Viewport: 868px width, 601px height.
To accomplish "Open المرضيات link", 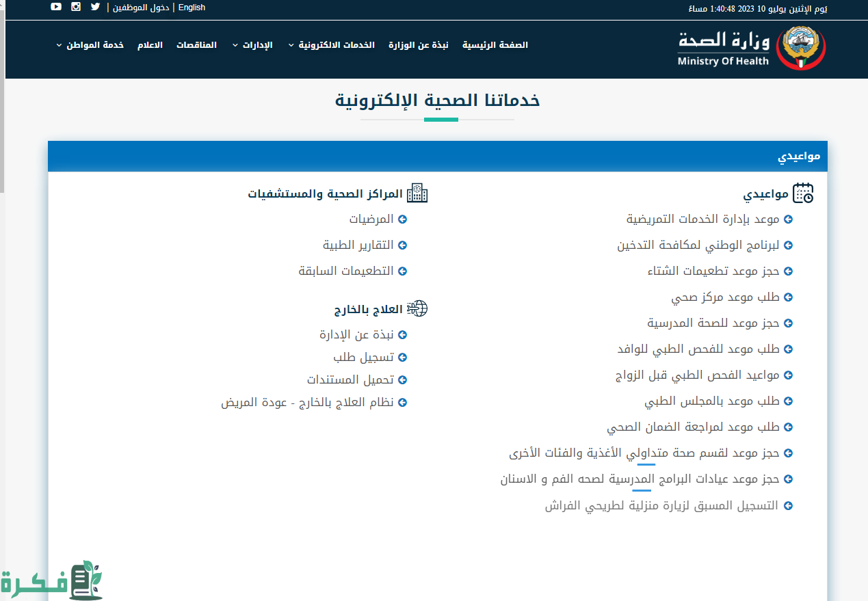I will (x=371, y=219).
